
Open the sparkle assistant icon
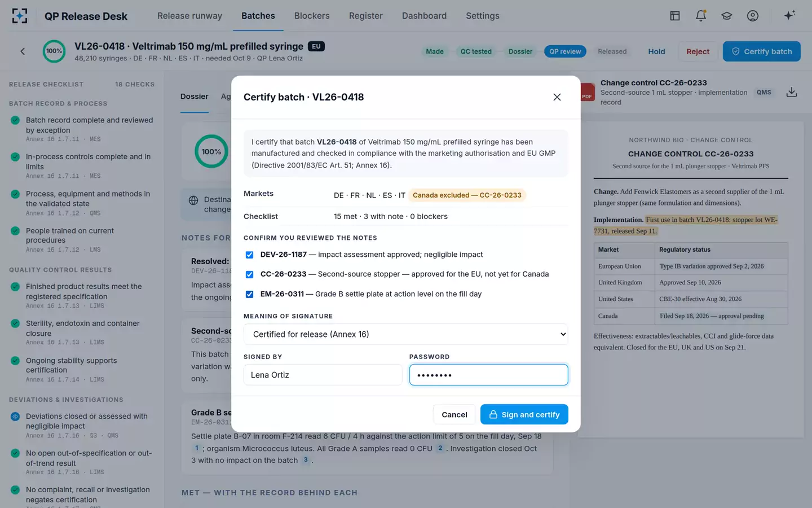click(789, 15)
